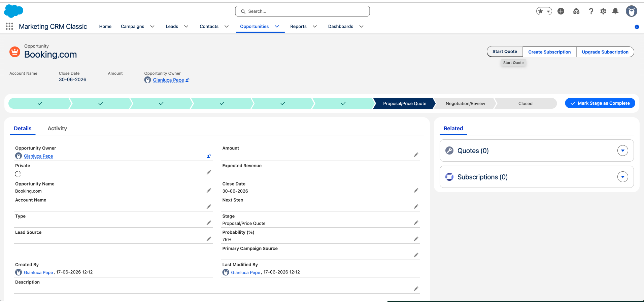Click the Trailhead guidance icon
The width and height of the screenshot is (644, 302).
[x=576, y=11]
